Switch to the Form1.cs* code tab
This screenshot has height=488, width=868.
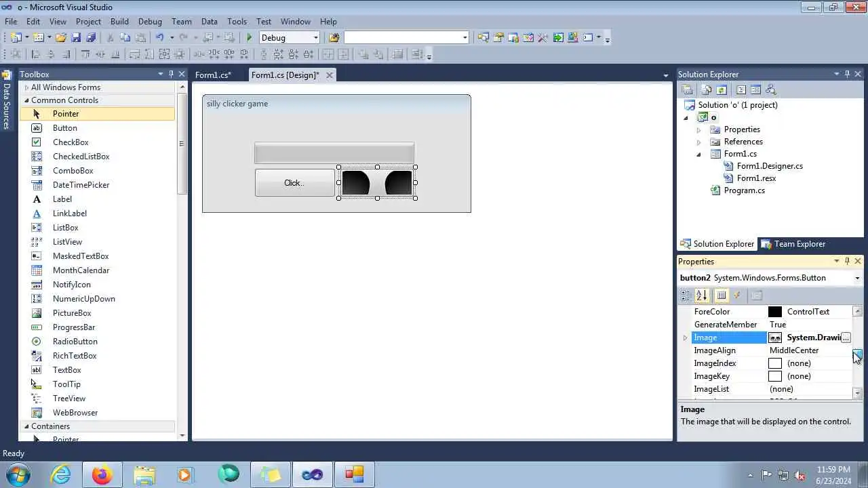pyautogui.click(x=214, y=75)
